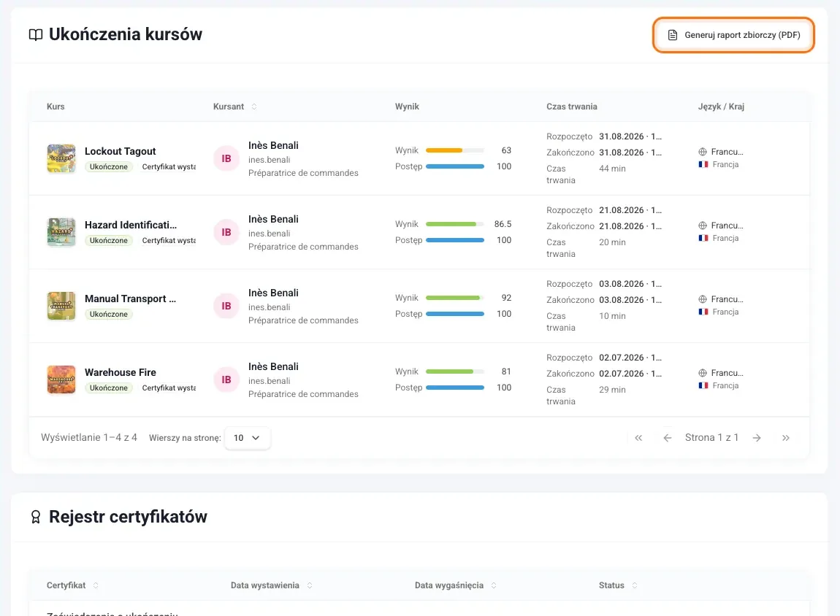The height and width of the screenshot is (616, 840).
Task: Sort certificates by Data wystawienia
Action: 310,585
